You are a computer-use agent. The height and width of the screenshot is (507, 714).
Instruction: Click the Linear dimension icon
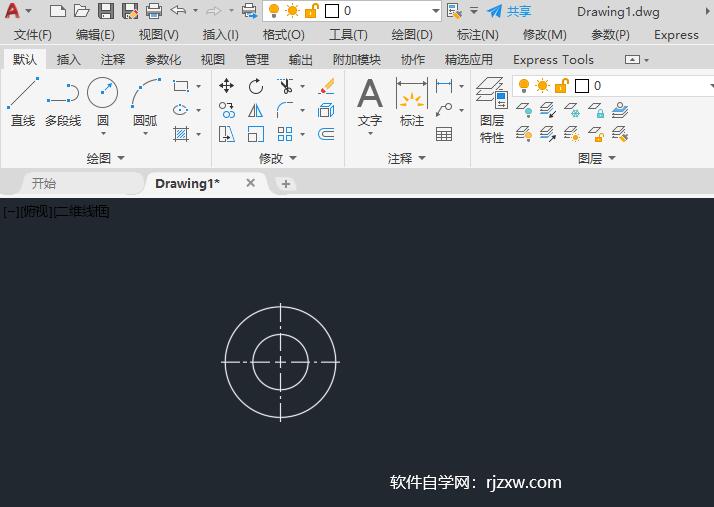(444, 86)
